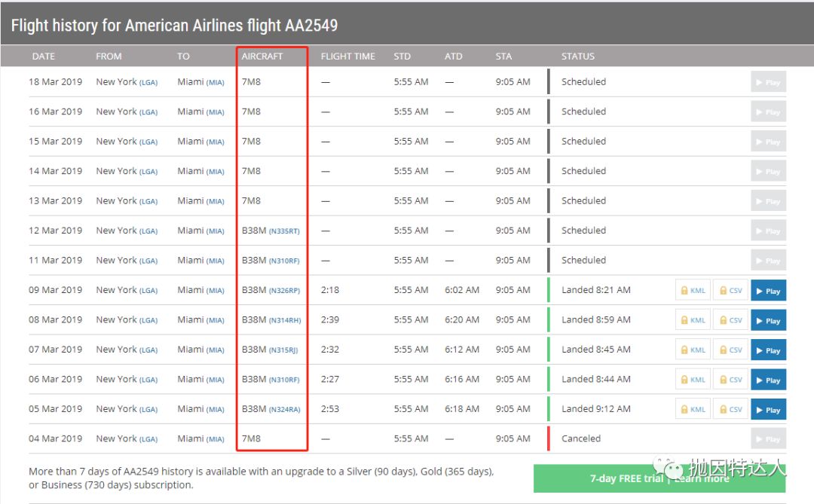Open aircraft registration N335RT link
Viewport: 814px width, 504px height.
[284, 231]
